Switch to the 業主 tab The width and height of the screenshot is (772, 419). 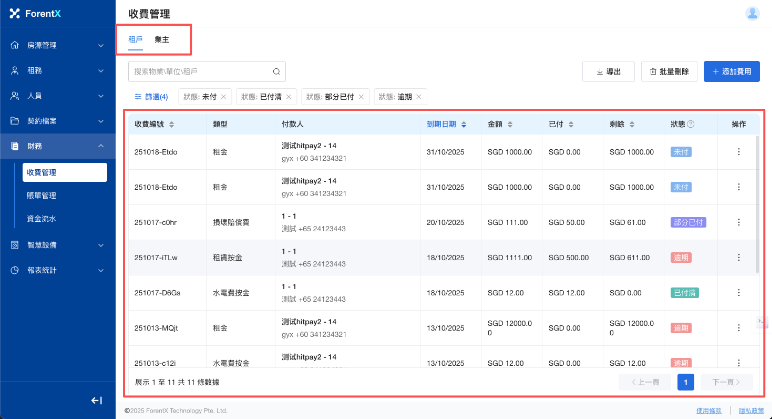(162, 40)
